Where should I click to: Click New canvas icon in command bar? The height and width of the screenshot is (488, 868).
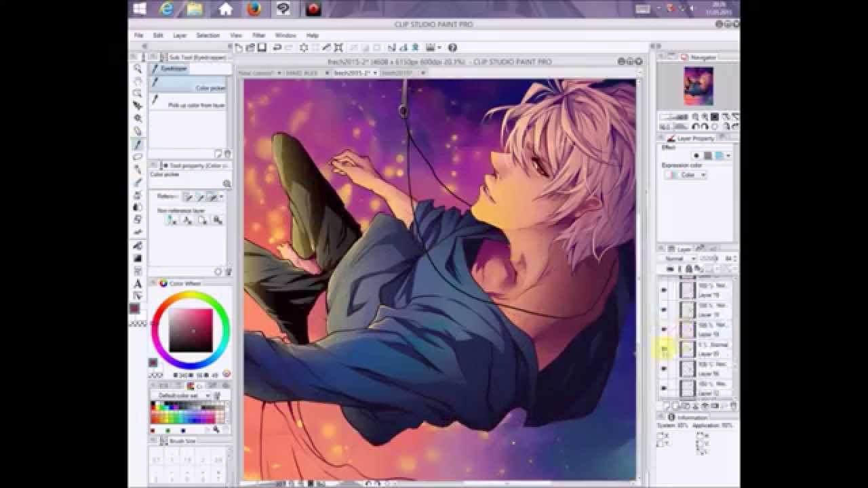pos(239,47)
